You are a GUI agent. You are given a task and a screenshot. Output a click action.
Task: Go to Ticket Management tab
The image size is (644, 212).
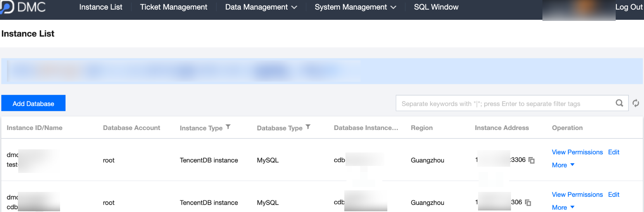click(173, 7)
